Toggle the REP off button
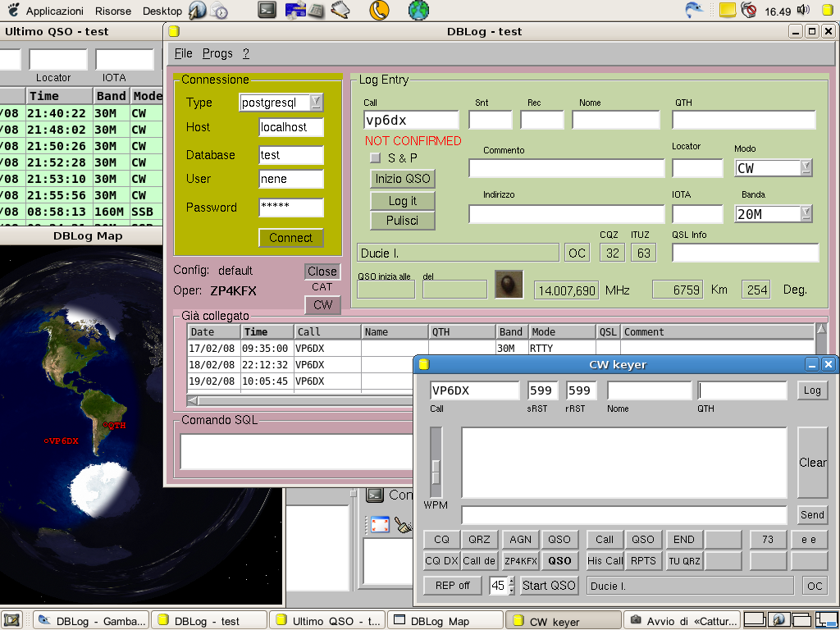Image resolution: width=840 pixels, height=630 pixels. pos(453,586)
